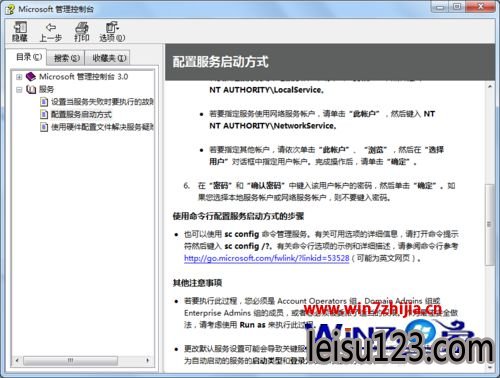This screenshot has height=378, width=500.
Task: Click the 隐藏 (Hide) toolbar icon
Action: (20, 27)
